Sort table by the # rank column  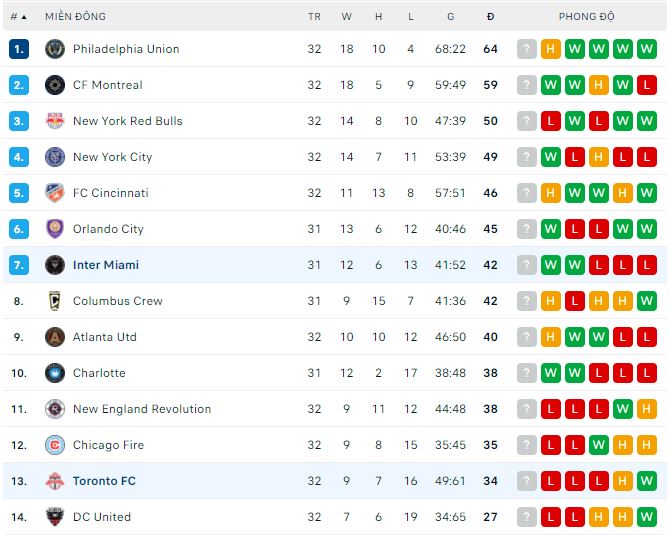[x=18, y=17]
